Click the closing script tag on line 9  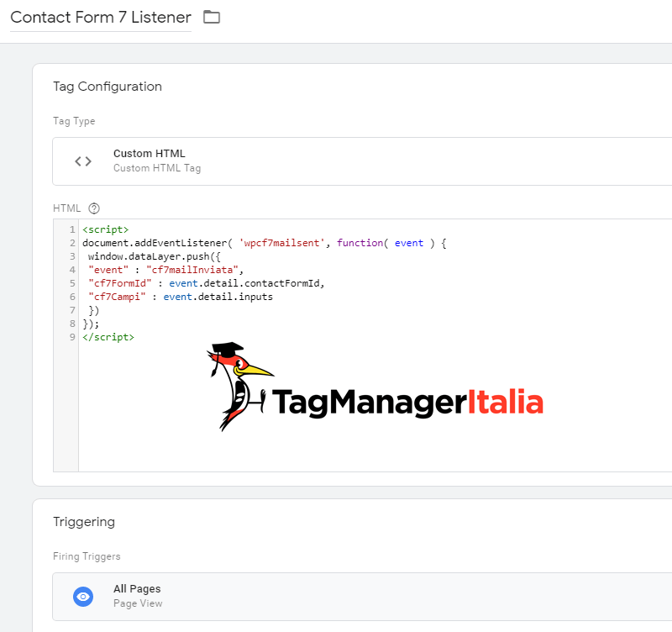pos(108,337)
